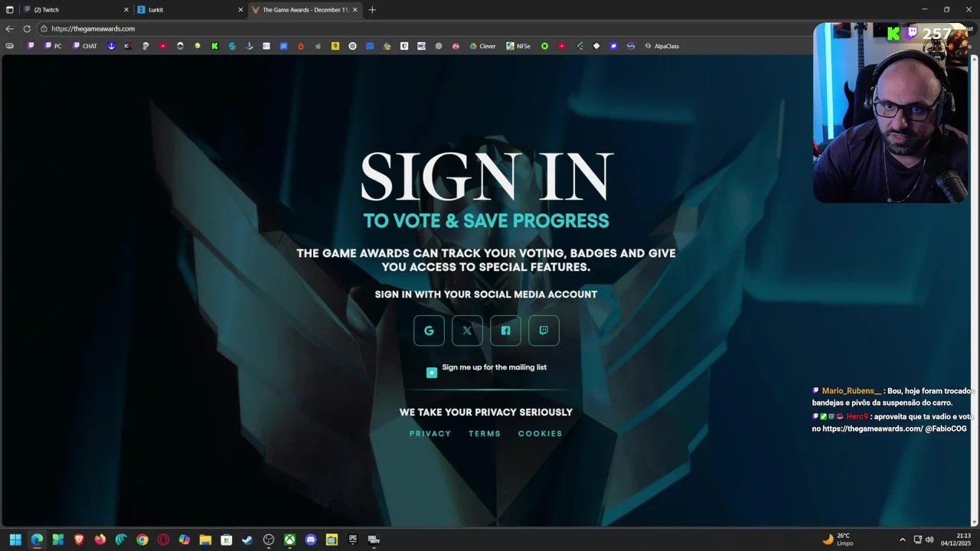Open the volume control tray icon
Screen dimensions: 980x551
[929, 540]
